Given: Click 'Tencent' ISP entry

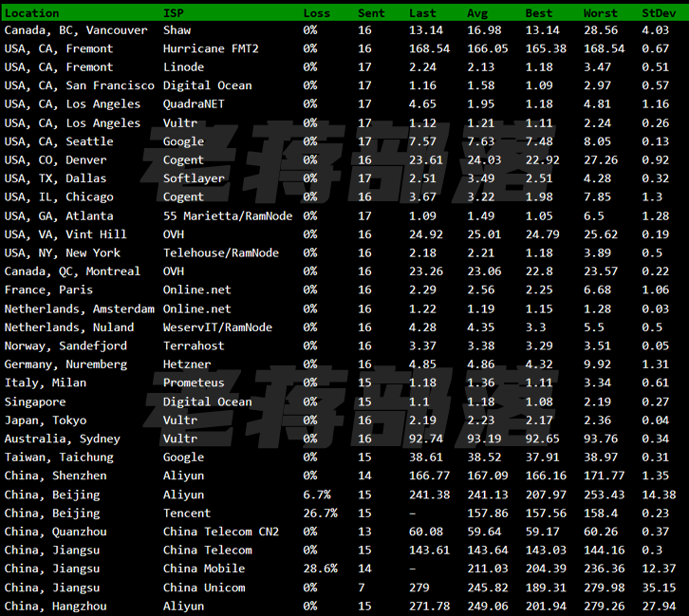Looking at the screenshot, I should [x=187, y=513].
